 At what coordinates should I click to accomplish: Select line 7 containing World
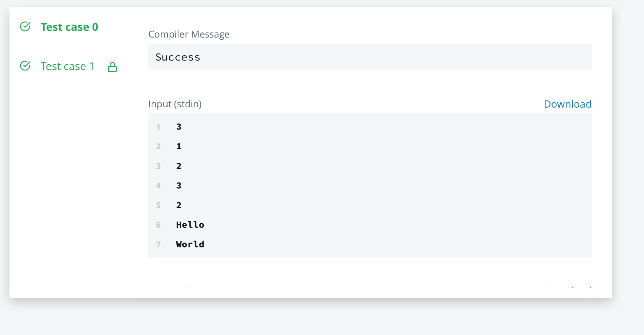(x=190, y=244)
